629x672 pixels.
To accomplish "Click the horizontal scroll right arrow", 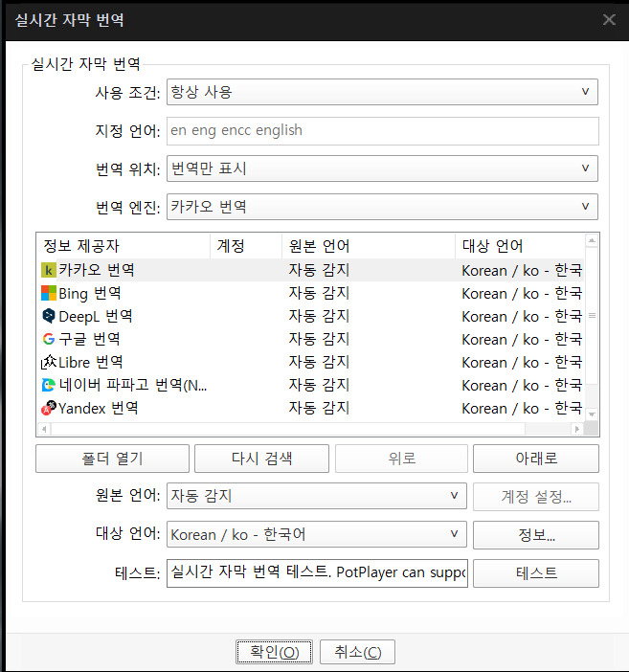I will pyautogui.click(x=577, y=429).
